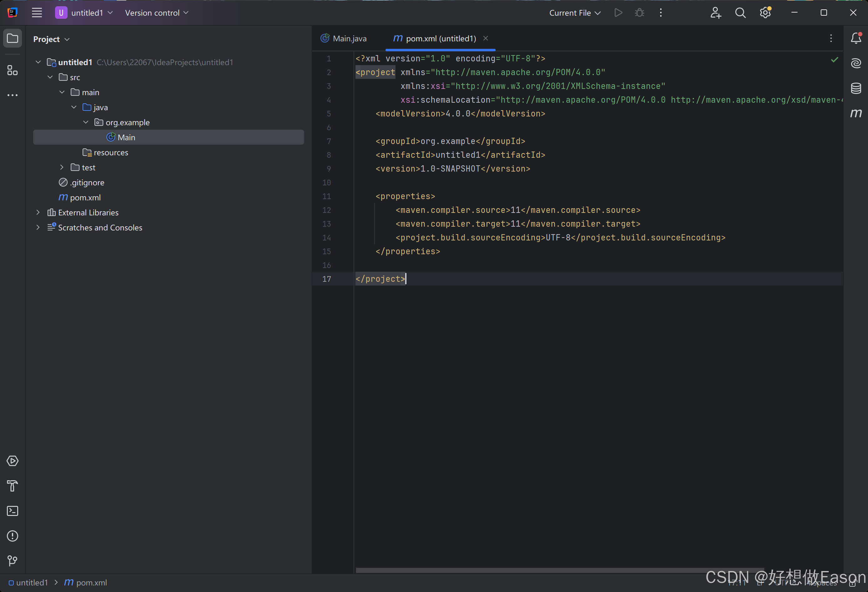Toggle the Project tool window folder button
This screenshot has height=592, width=868.
coord(12,38)
